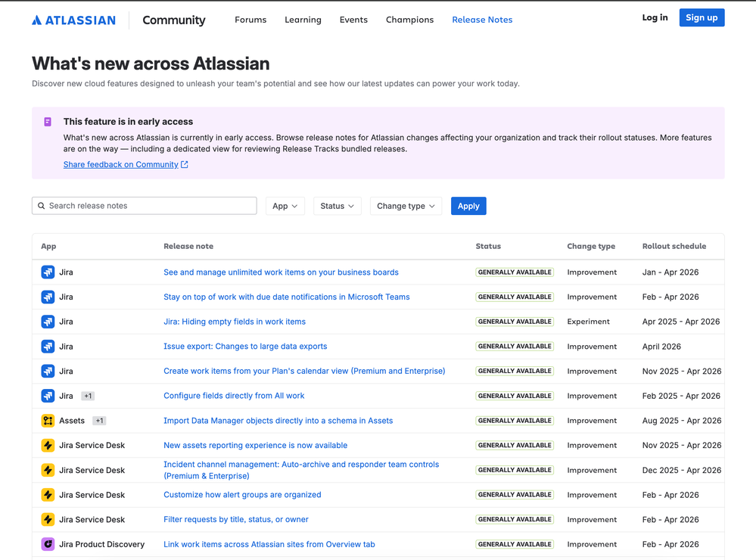756x560 pixels.
Task: Open the App filter dropdown
Action: tap(285, 206)
